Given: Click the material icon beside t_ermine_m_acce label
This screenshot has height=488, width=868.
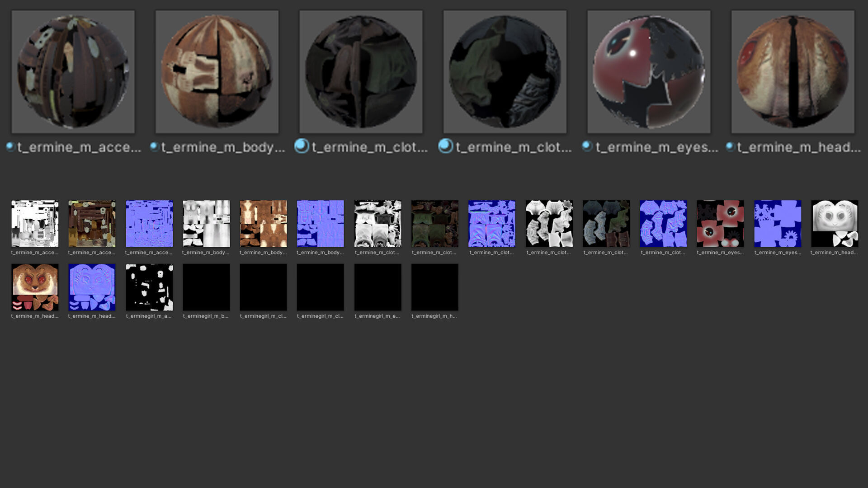Looking at the screenshot, I should coord(10,146).
